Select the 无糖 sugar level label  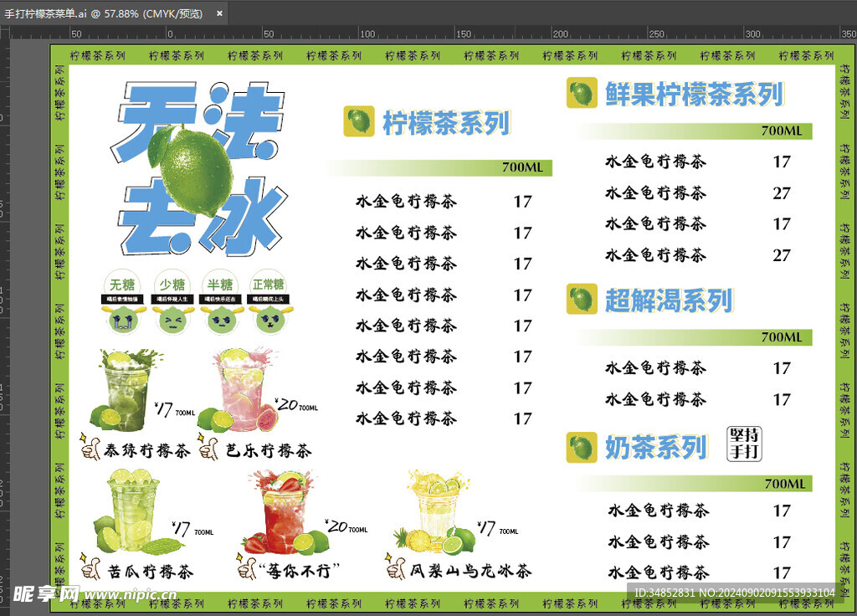(122, 284)
